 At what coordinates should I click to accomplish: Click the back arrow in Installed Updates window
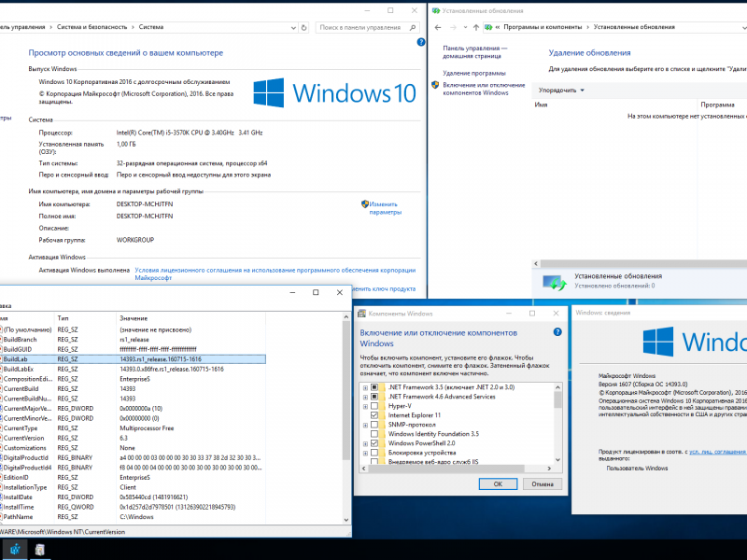tap(438, 27)
